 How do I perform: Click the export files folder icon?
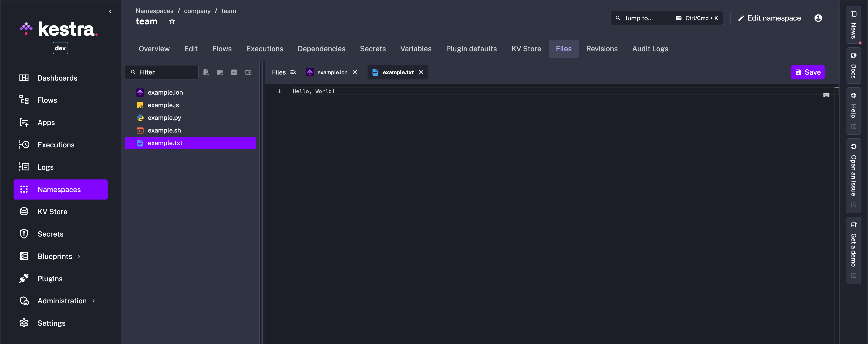coord(248,72)
